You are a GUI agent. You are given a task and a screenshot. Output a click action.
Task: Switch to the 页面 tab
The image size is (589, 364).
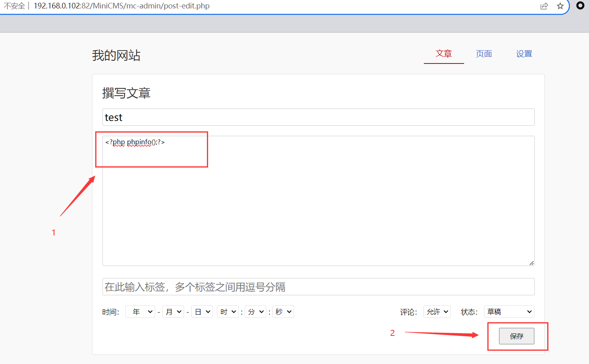coord(484,54)
